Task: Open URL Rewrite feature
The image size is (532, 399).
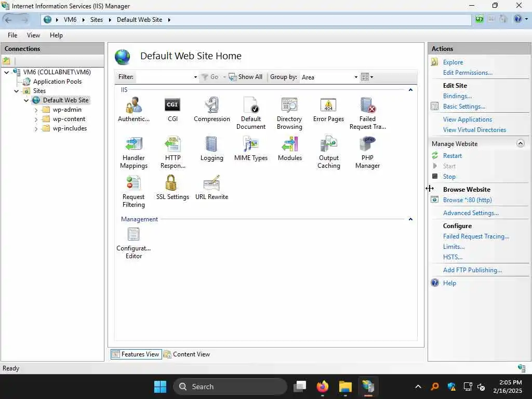Action: 212,187
